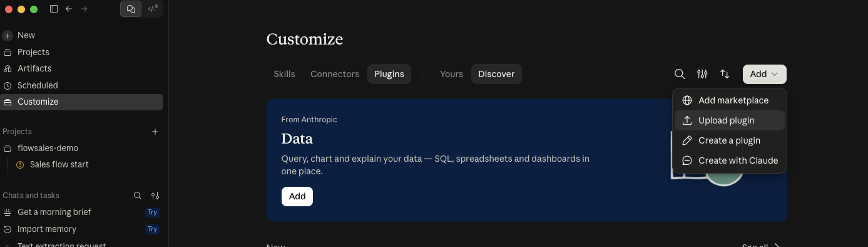The height and width of the screenshot is (247, 868).
Task: Show Yours plugins
Action: pos(451,74)
